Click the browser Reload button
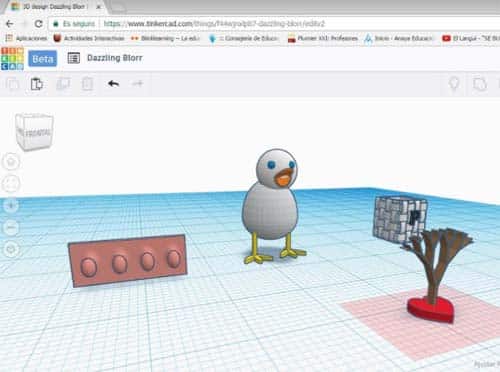 coord(39,24)
